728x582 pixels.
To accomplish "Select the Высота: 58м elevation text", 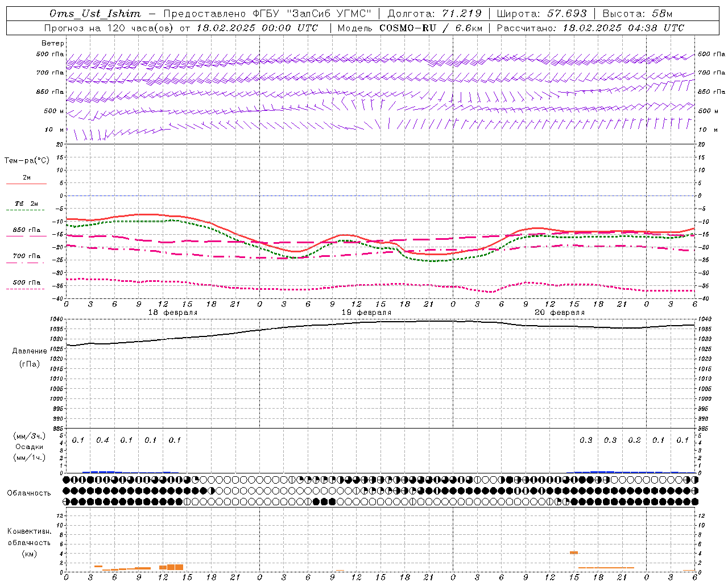I will [x=638, y=14].
